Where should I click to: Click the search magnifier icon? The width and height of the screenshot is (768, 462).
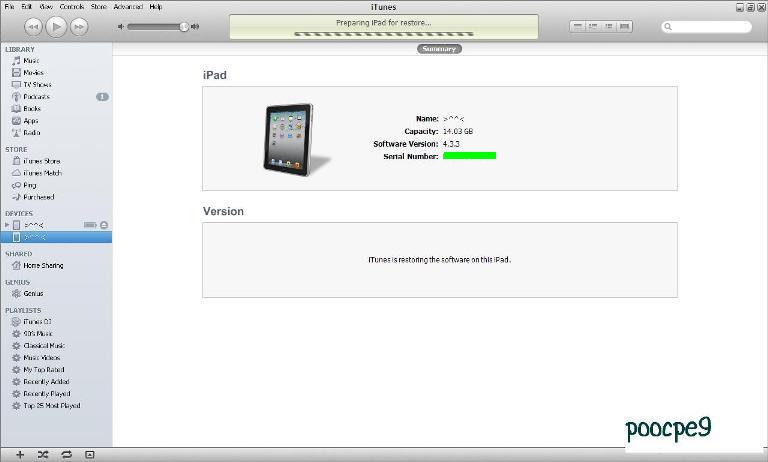(x=668, y=27)
